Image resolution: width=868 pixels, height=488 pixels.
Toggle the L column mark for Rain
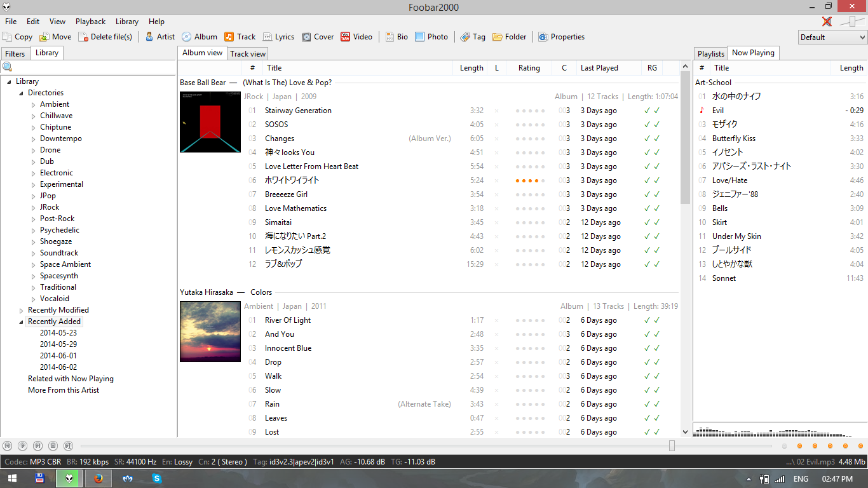[x=496, y=404]
